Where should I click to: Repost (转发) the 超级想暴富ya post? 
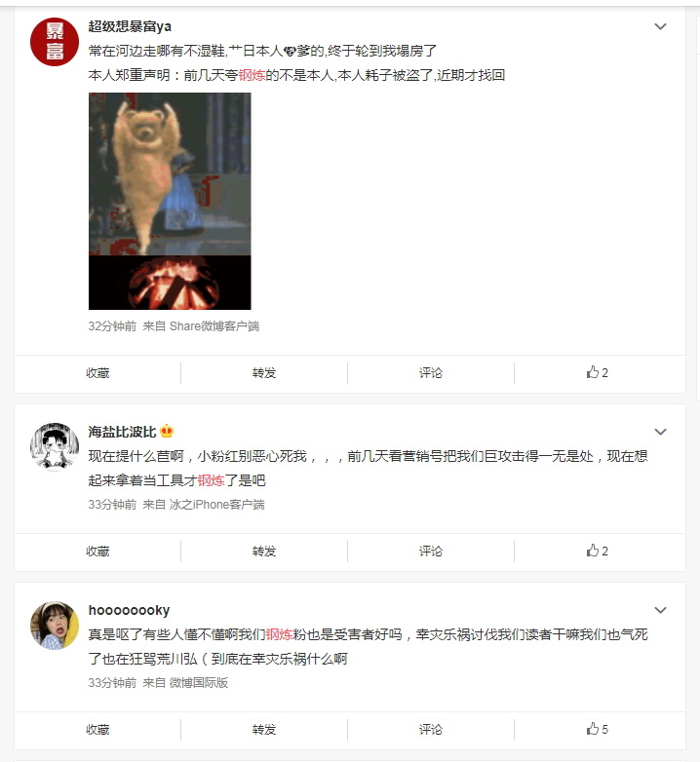[264, 373]
